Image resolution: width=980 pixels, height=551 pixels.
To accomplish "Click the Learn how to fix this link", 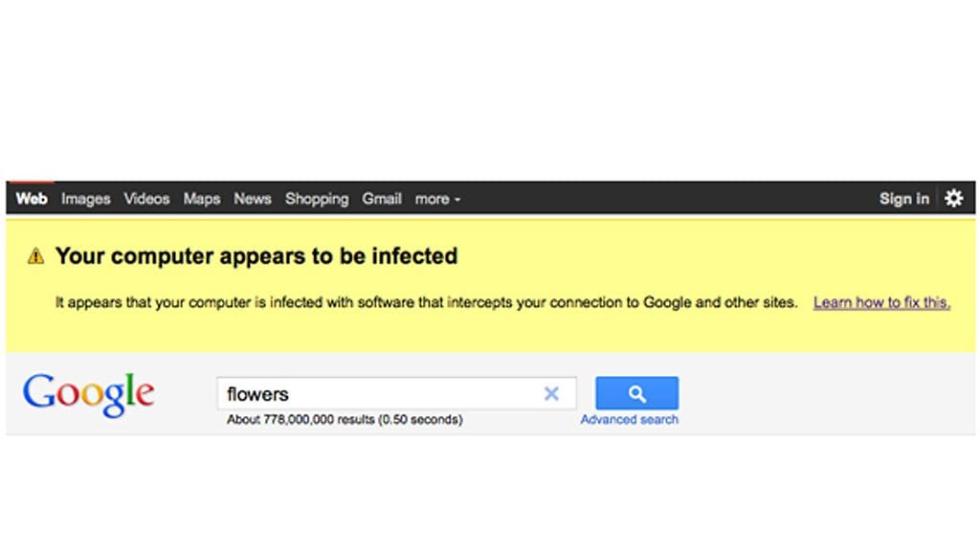I will point(880,301).
